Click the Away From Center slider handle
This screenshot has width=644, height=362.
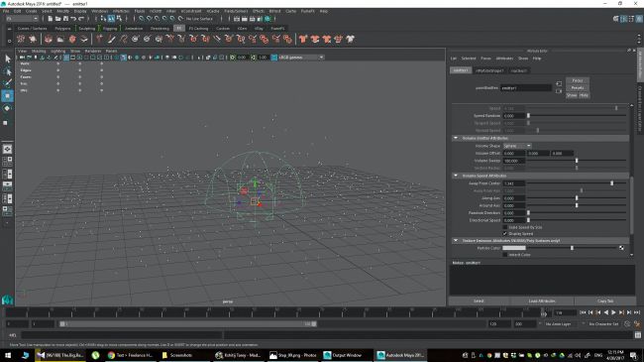(x=611, y=183)
